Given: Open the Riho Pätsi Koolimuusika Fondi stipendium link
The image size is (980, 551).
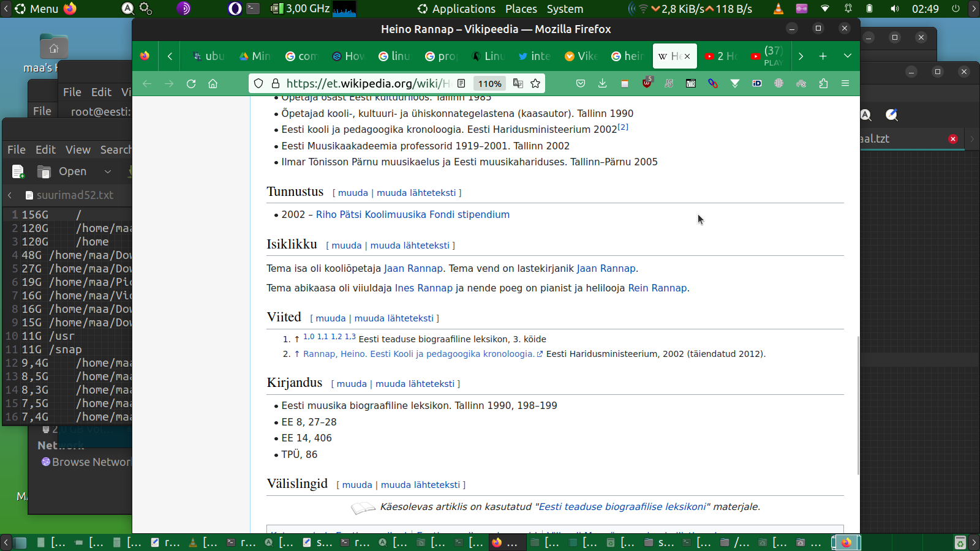Looking at the screenshot, I should (412, 214).
